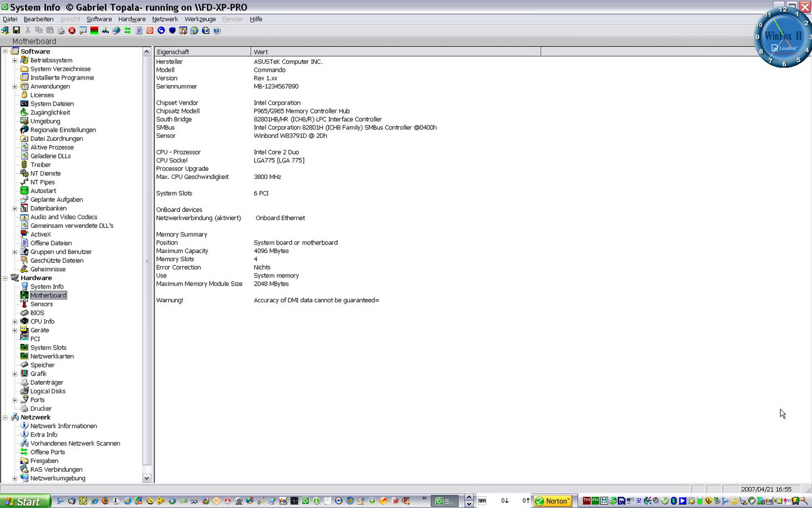Click the Norton taskbar button
The height and width of the screenshot is (508, 812).
(553, 501)
